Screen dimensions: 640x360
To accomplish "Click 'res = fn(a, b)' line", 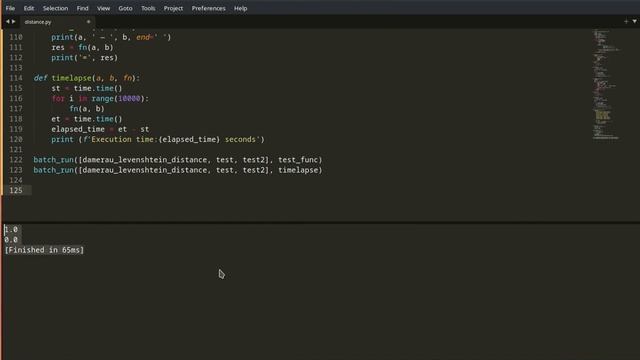I will pyautogui.click(x=82, y=47).
